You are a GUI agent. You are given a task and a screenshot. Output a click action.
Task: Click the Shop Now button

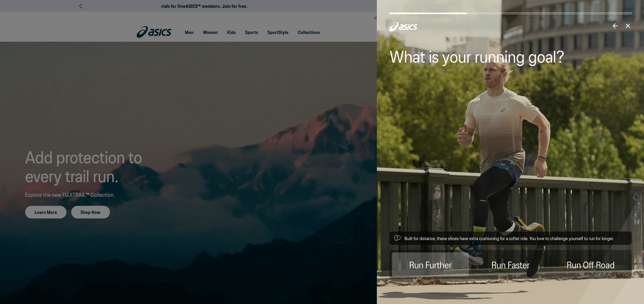90,212
